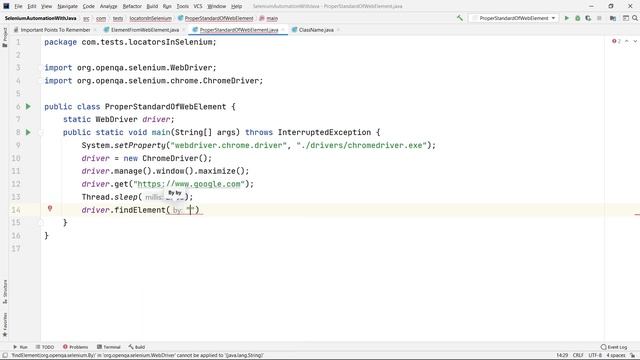Open the Navigate menu

[67, 6]
